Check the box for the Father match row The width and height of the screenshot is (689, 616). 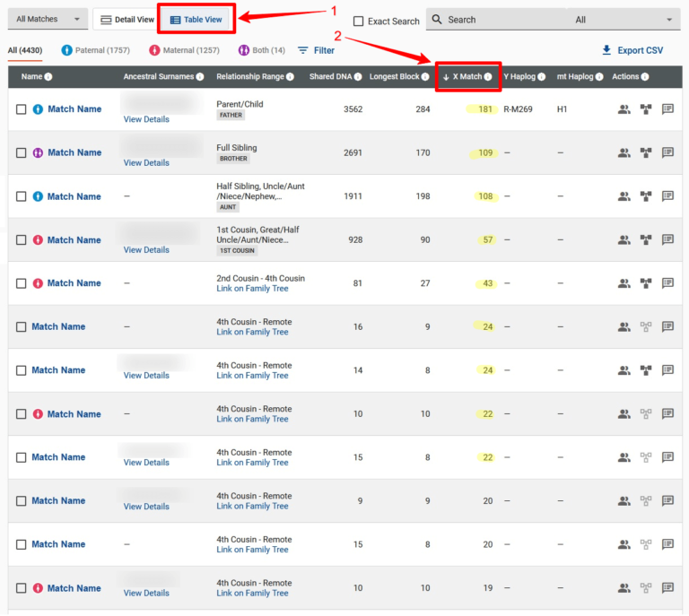coord(22,109)
